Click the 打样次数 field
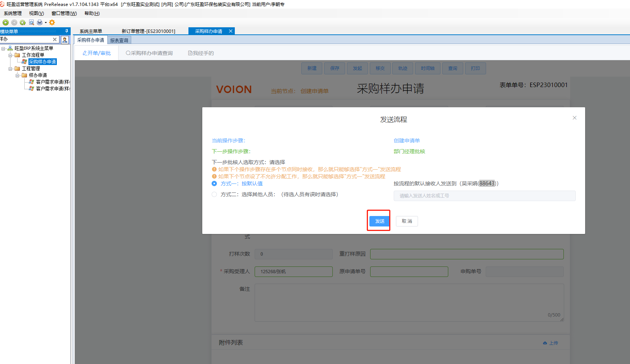630x364 pixels. click(x=294, y=254)
